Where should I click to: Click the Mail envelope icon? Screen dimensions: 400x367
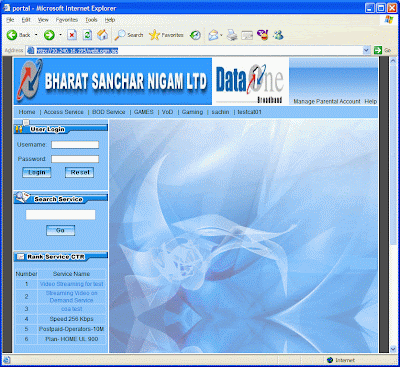[x=213, y=35]
